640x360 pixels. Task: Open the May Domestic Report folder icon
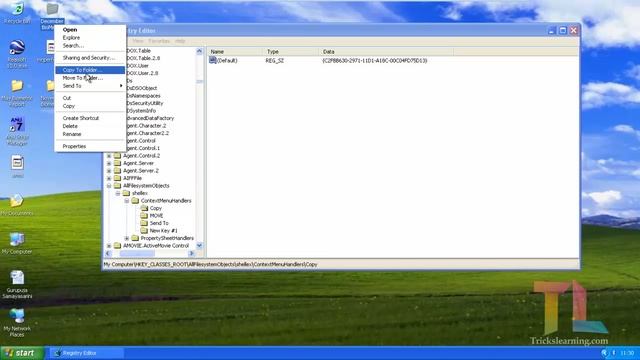click(x=17, y=86)
